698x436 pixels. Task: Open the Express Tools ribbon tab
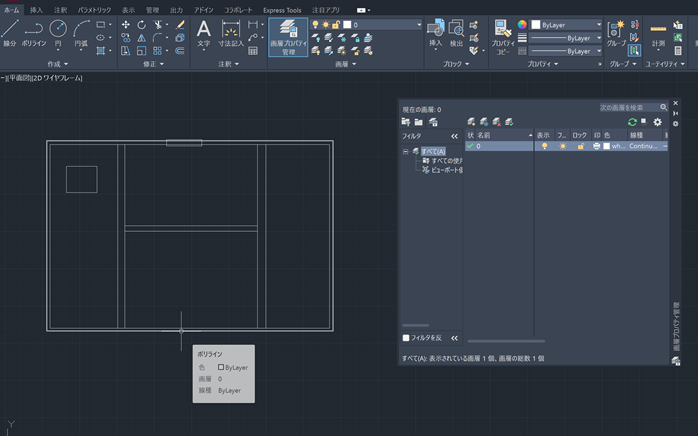point(282,9)
